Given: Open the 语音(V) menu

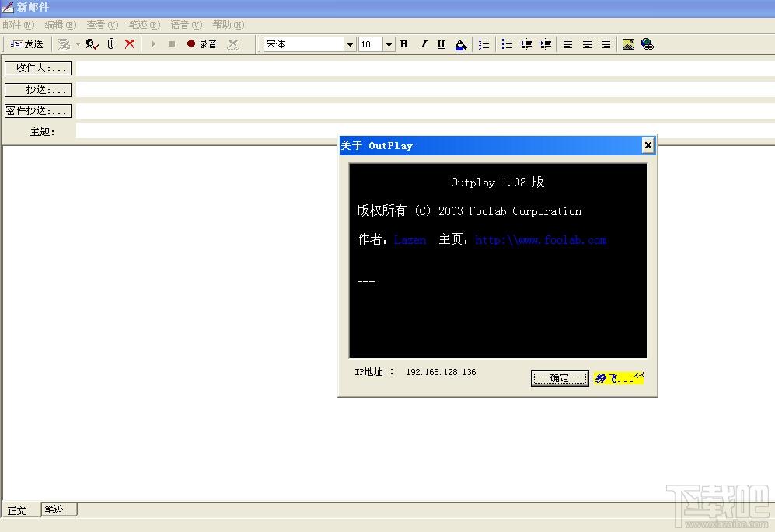Looking at the screenshot, I should point(187,25).
